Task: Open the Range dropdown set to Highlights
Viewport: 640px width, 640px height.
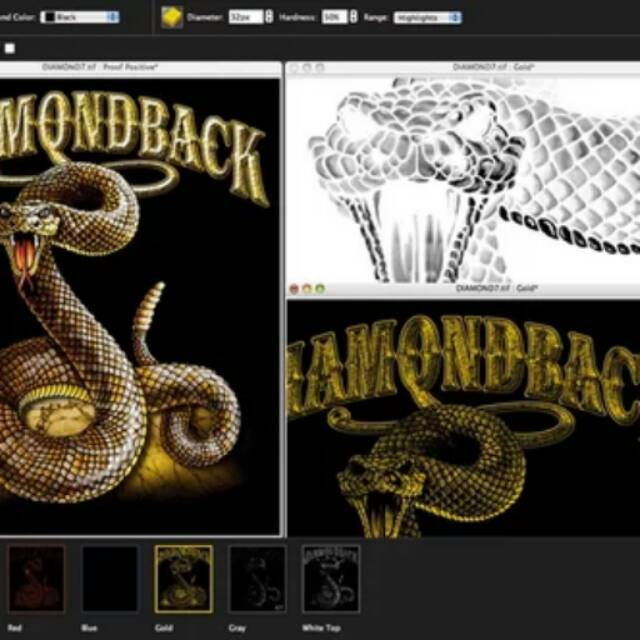Action: [x=427, y=18]
